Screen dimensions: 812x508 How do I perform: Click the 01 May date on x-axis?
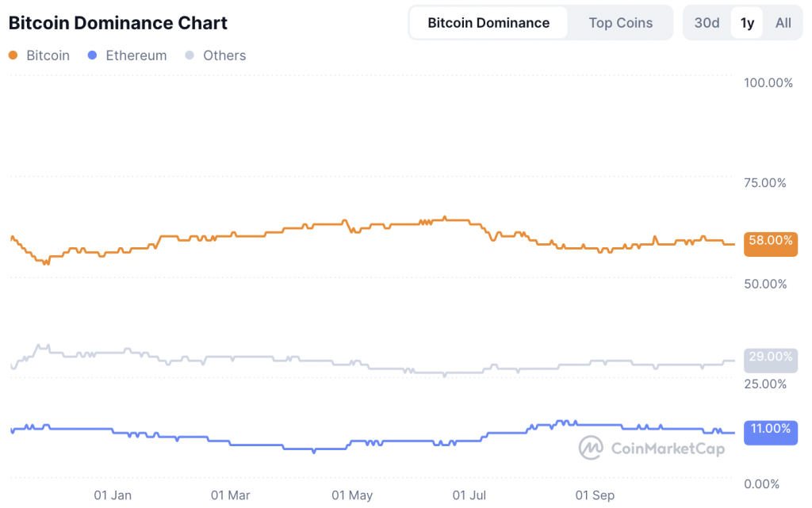click(352, 495)
